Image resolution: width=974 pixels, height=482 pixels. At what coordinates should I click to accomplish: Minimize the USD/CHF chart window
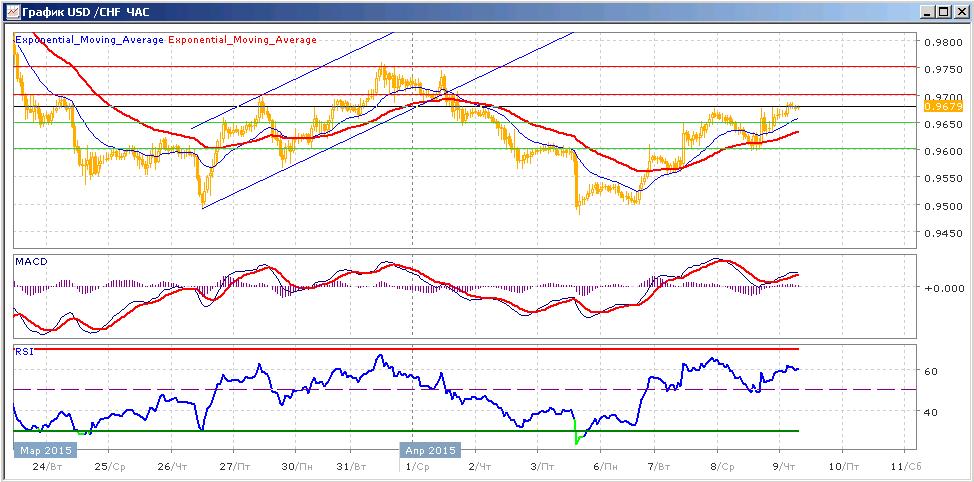[929, 12]
